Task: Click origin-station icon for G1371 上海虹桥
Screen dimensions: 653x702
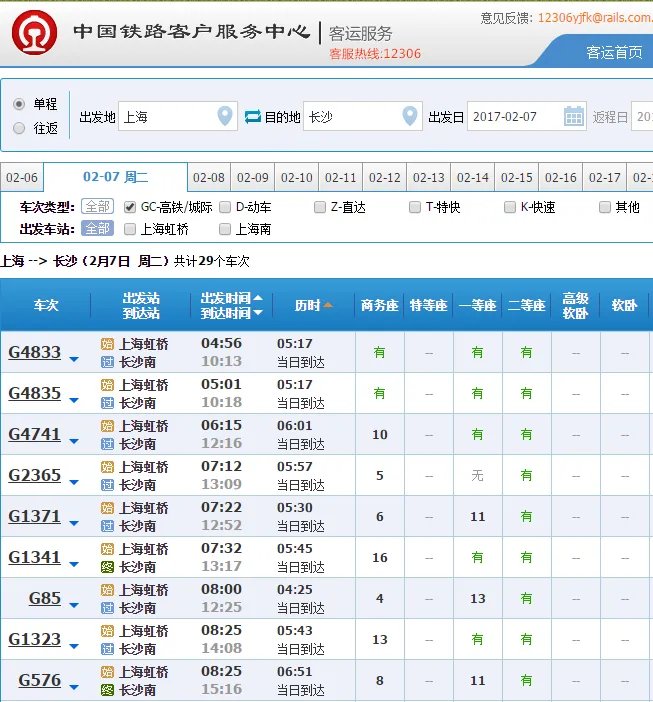Action: (107, 508)
